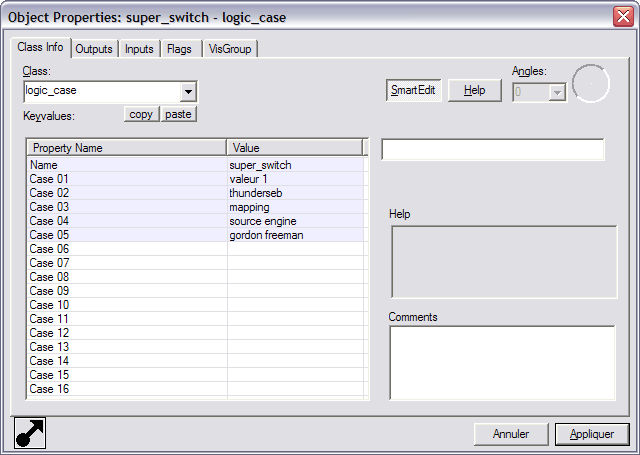Image resolution: width=640 pixels, height=455 pixels.
Task: Click the Angles compass circle
Action: (591, 84)
